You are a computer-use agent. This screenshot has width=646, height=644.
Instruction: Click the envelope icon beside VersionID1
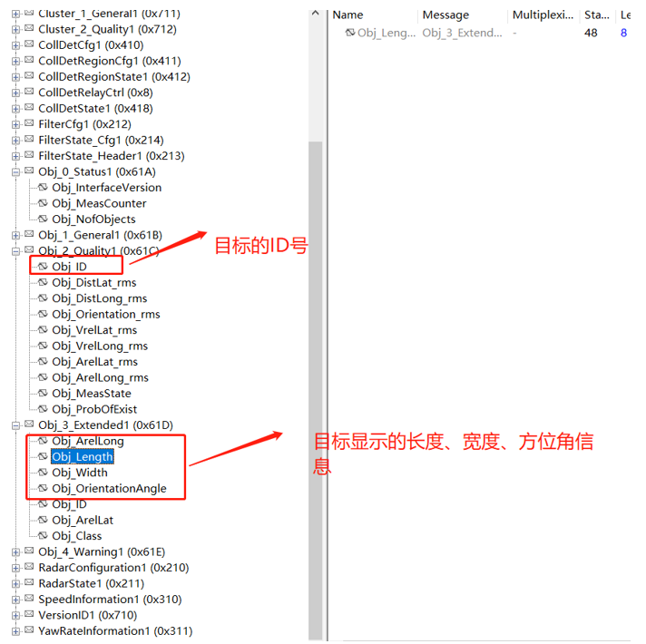coord(29,615)
